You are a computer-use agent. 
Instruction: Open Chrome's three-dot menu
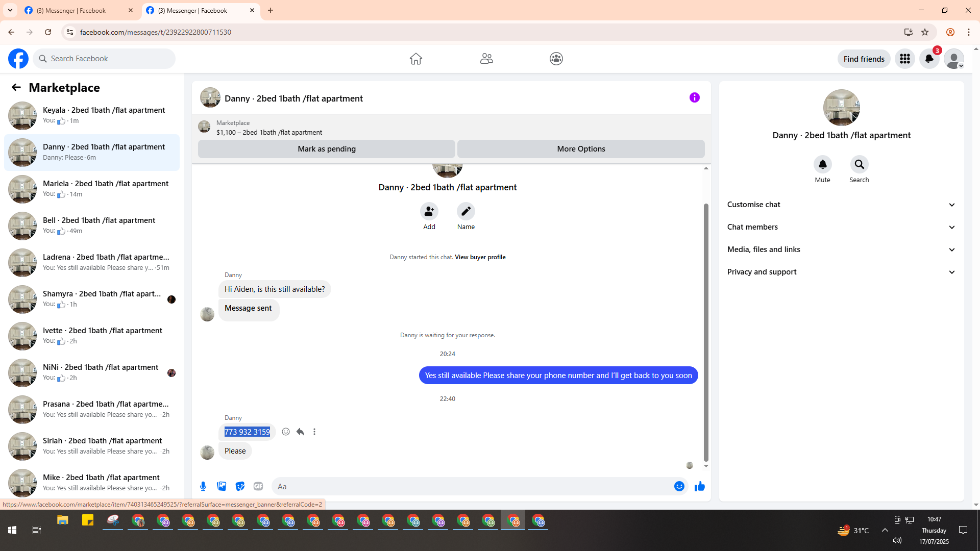click(x=969, y=32)
